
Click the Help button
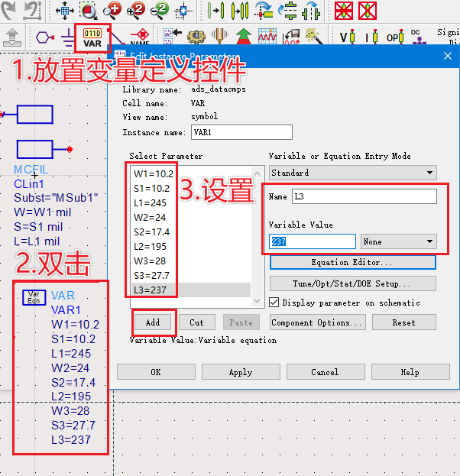tap(410, 372)
